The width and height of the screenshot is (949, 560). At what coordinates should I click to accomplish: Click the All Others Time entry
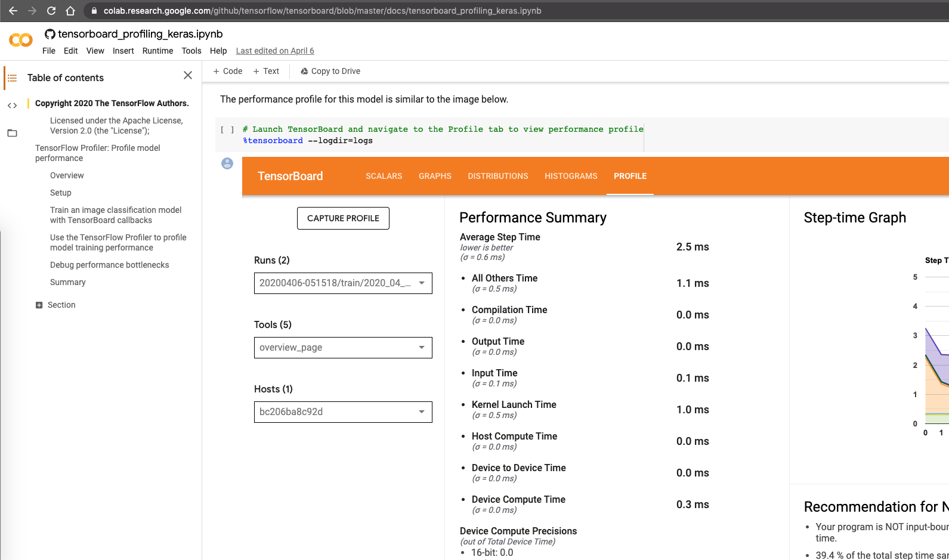click(x=505, y=278)
